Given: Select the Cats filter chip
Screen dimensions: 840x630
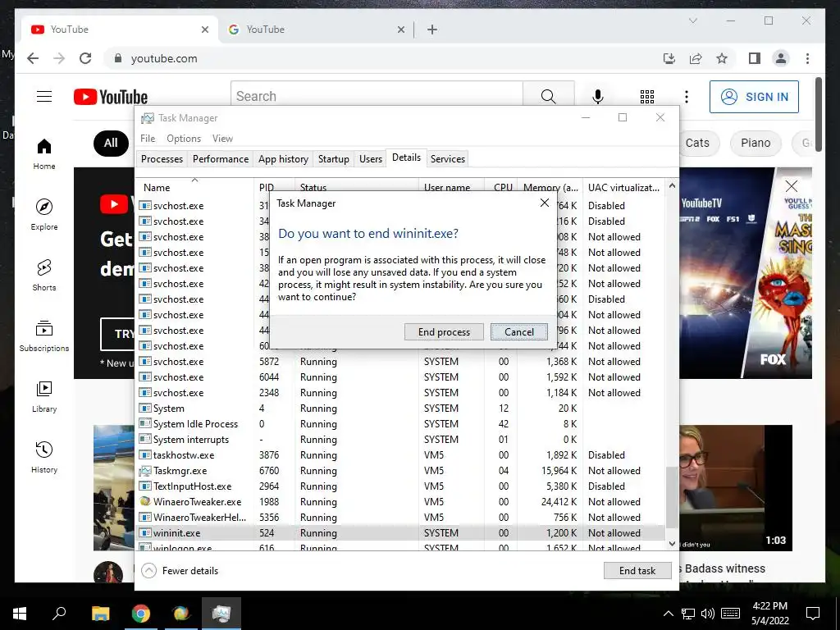Looking at the screenshot, I should pos(697,143).
